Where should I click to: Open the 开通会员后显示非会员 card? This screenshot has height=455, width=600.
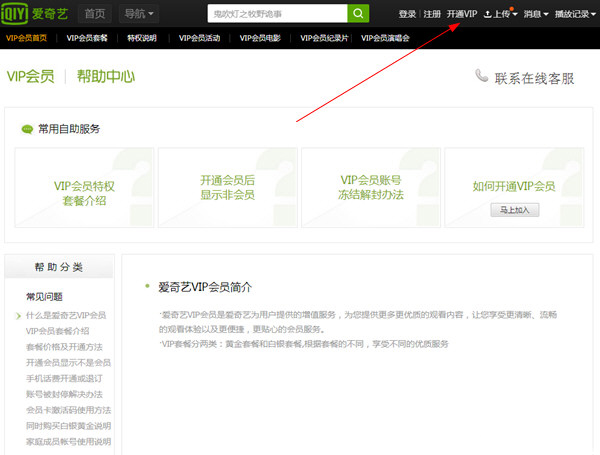click(x=228, y=188)
